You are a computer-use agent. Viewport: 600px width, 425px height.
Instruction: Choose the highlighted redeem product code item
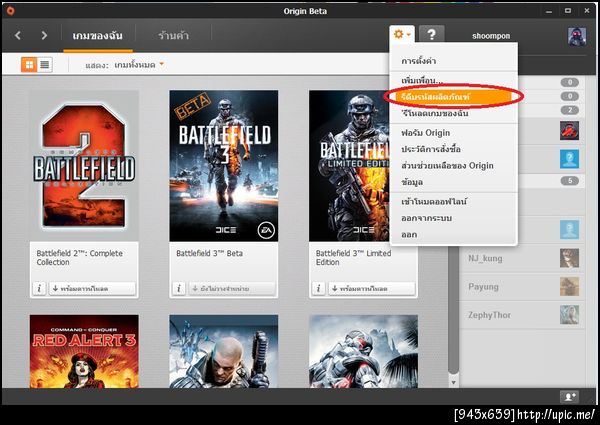(453, 97)
